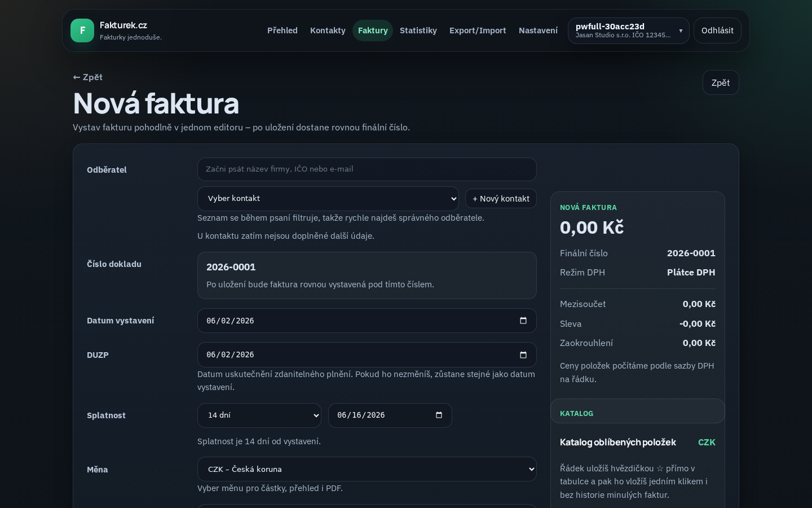Click + Nový kontakt button
The image size is (812, 508).
(501, 199)
